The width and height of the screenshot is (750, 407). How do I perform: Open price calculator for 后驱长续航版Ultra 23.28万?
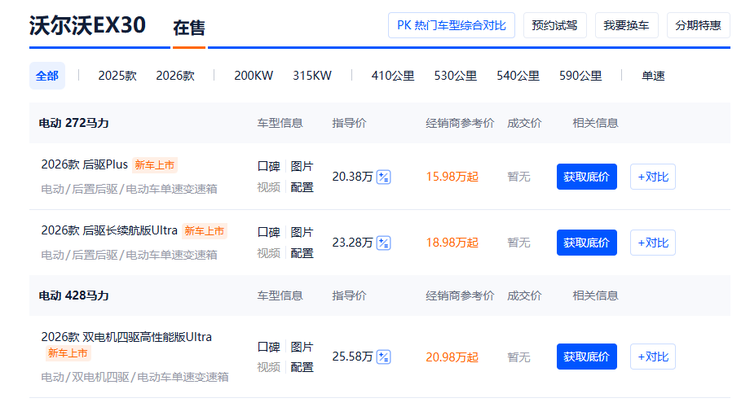(383, 243)
